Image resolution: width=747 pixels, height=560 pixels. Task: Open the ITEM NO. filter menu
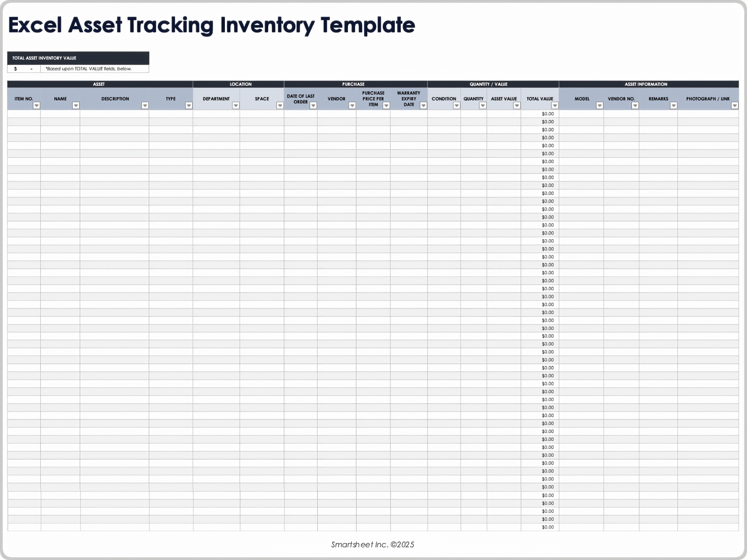[x=36, y=105]
